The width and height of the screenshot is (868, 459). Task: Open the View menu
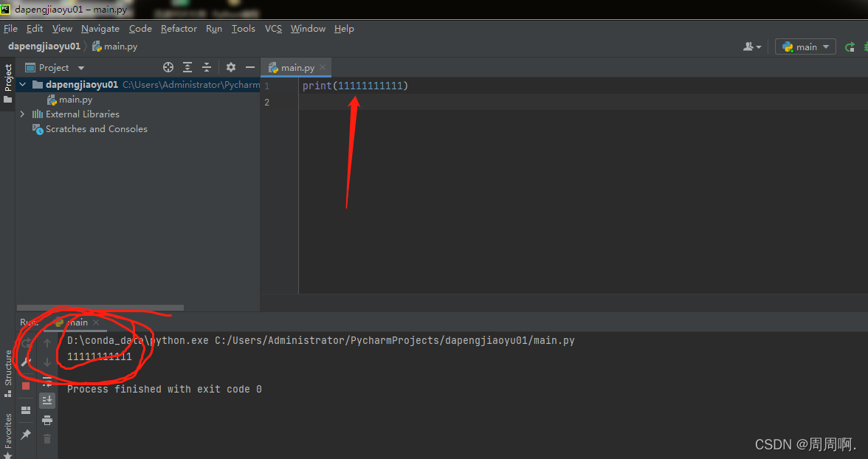(62, 29)
